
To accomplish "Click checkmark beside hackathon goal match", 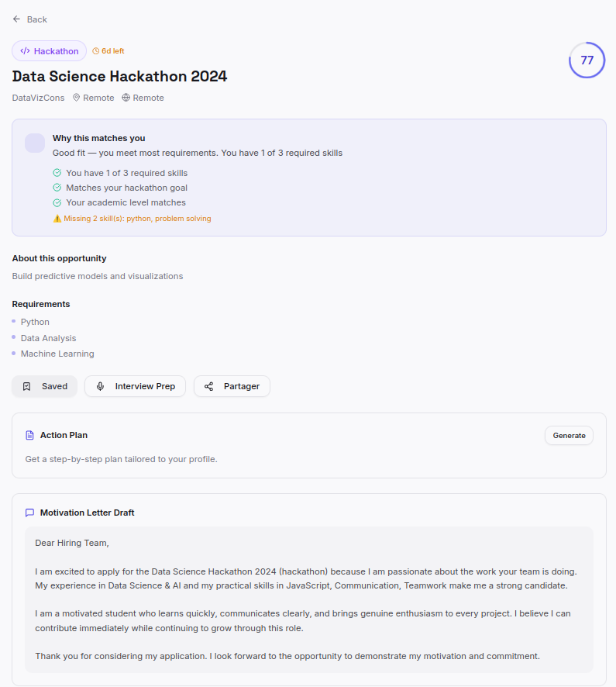I will pos(57,188).
